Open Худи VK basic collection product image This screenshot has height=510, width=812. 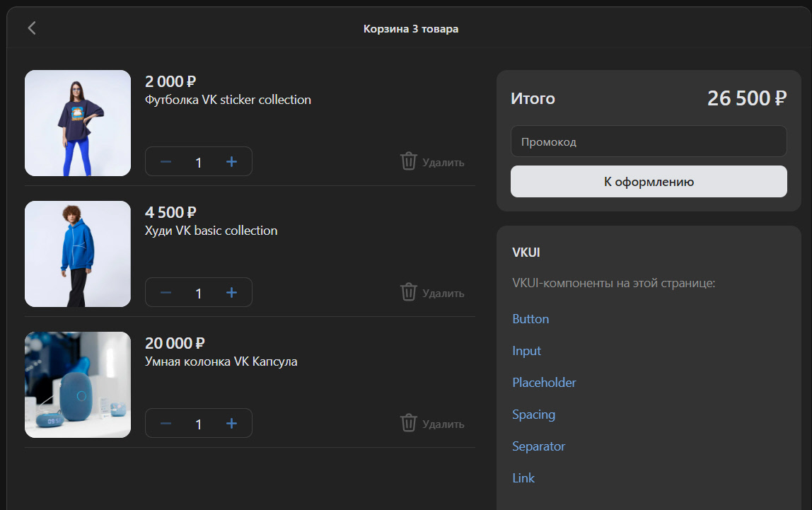[x=78, y=254]
